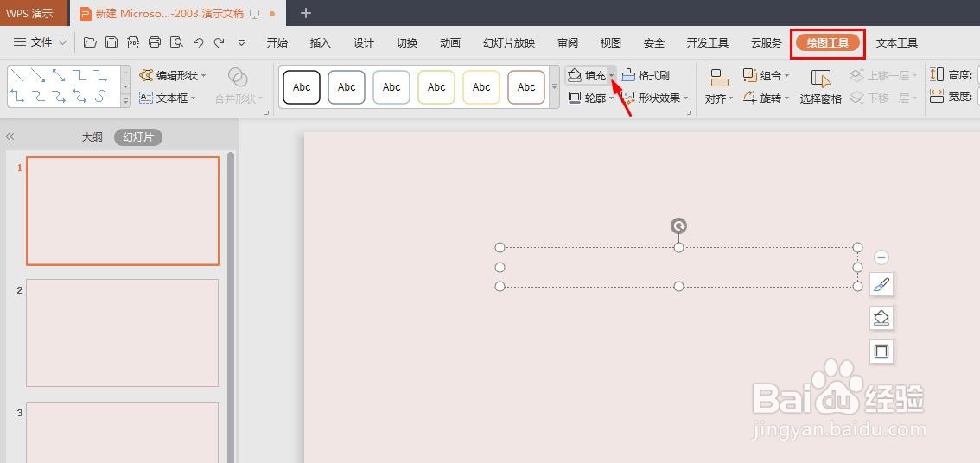Click the 高度 height icon
Screen dimensions: 980x463
[x=936, y=75]
